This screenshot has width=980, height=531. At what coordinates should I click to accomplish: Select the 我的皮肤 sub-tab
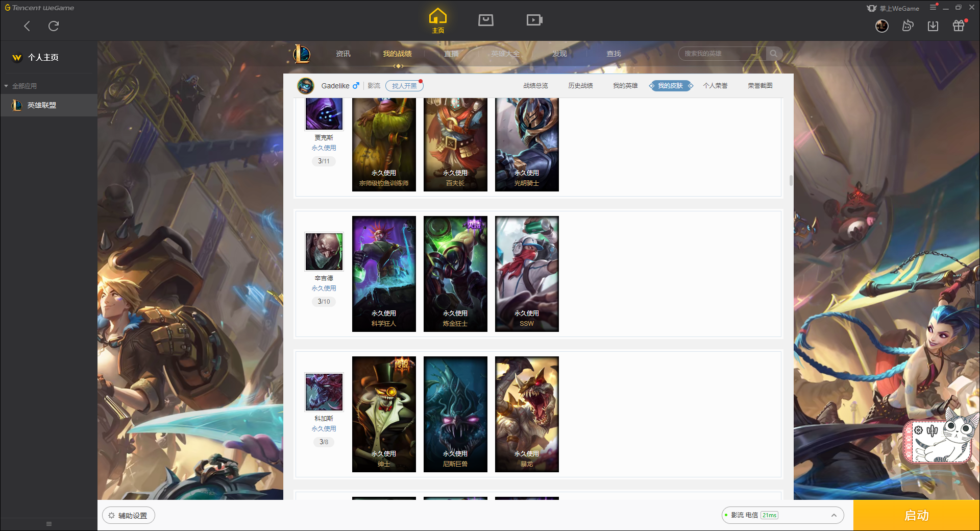pos(670,86)
